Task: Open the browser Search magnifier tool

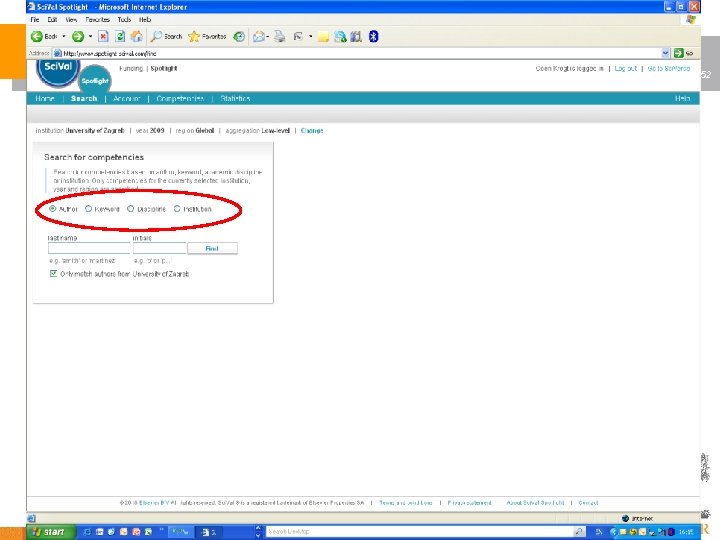Action: (167, 36)
